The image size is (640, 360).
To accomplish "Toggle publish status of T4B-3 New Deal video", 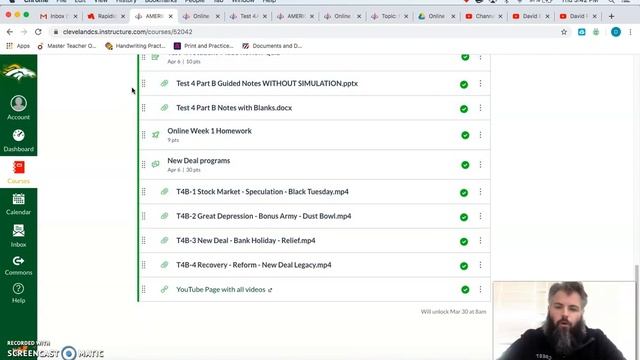I will click(x=464, y=242).
